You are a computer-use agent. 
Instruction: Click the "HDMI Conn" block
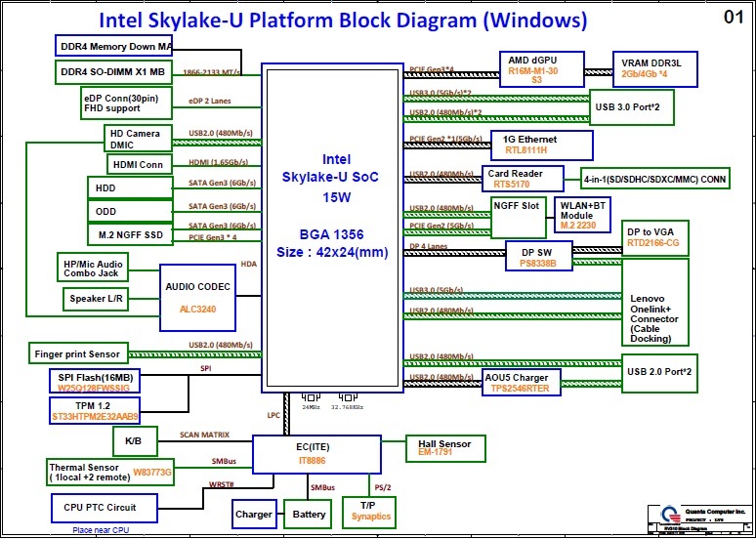[140, 164]
